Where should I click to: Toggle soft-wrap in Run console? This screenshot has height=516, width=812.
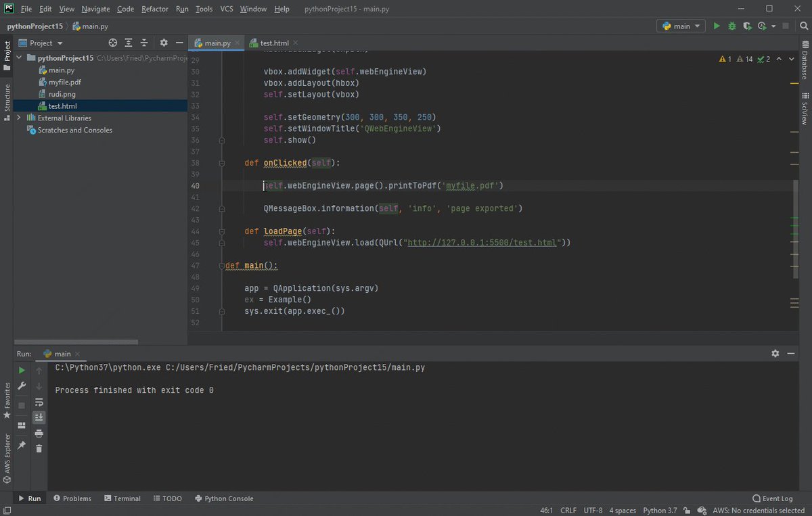[39, 402]
